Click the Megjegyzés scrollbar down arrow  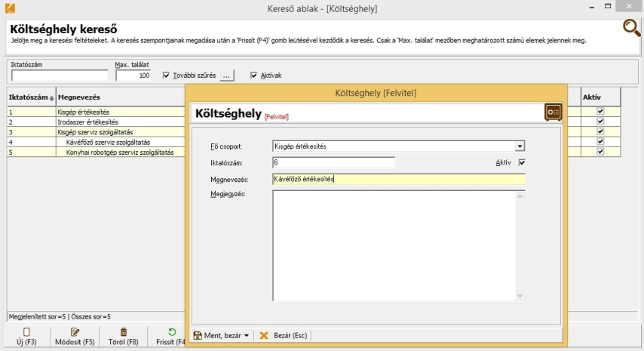[520, 296]
